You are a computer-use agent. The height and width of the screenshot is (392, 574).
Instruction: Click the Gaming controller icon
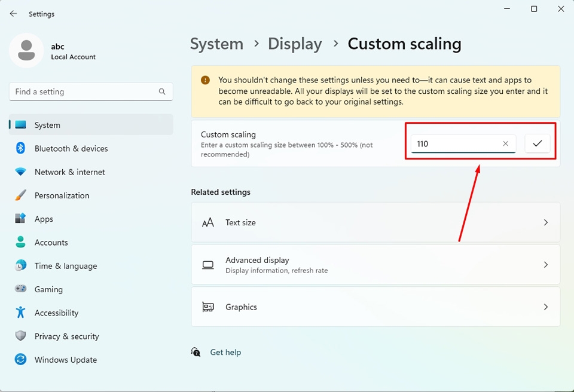[x=19, y=289]
